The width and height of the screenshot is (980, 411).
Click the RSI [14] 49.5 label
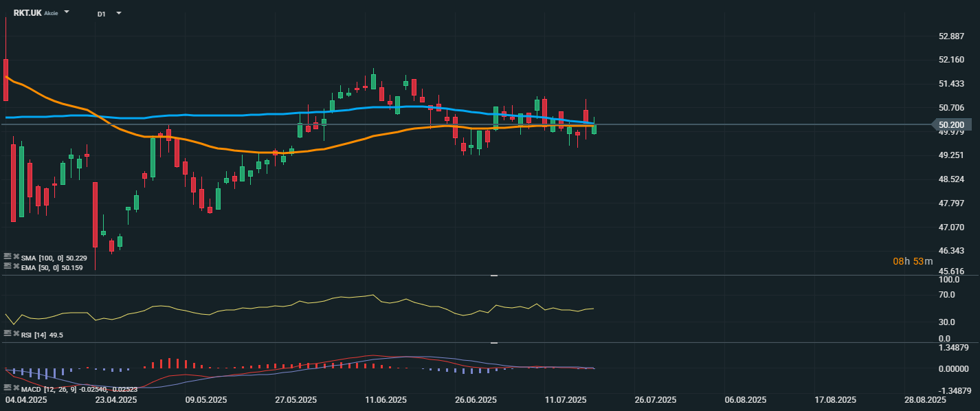(43, 335)
